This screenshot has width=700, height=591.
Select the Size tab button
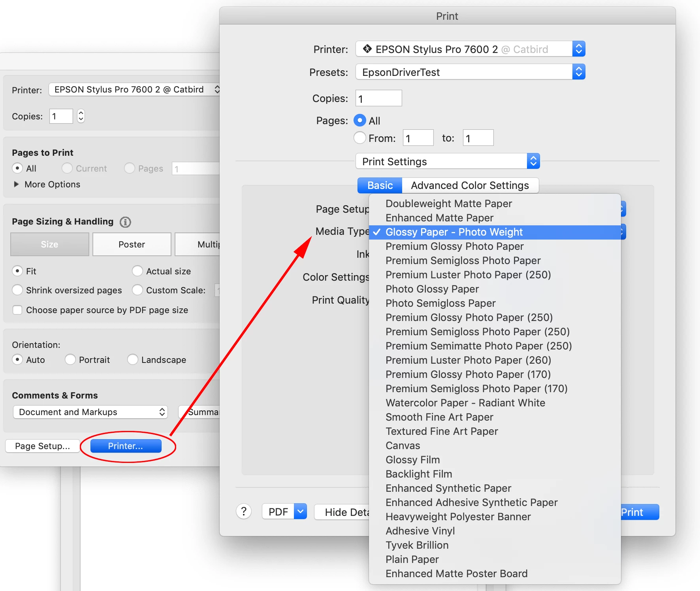(50, 244)
